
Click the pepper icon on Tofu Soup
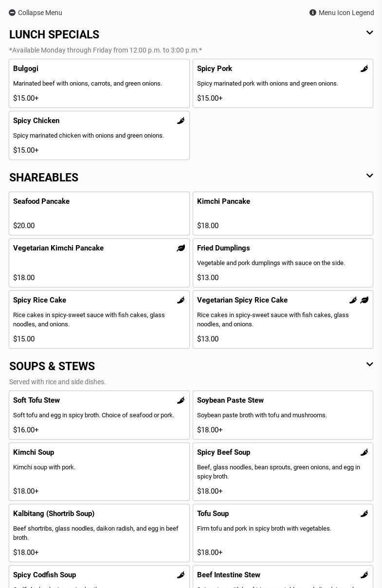[x=364, y=514]
